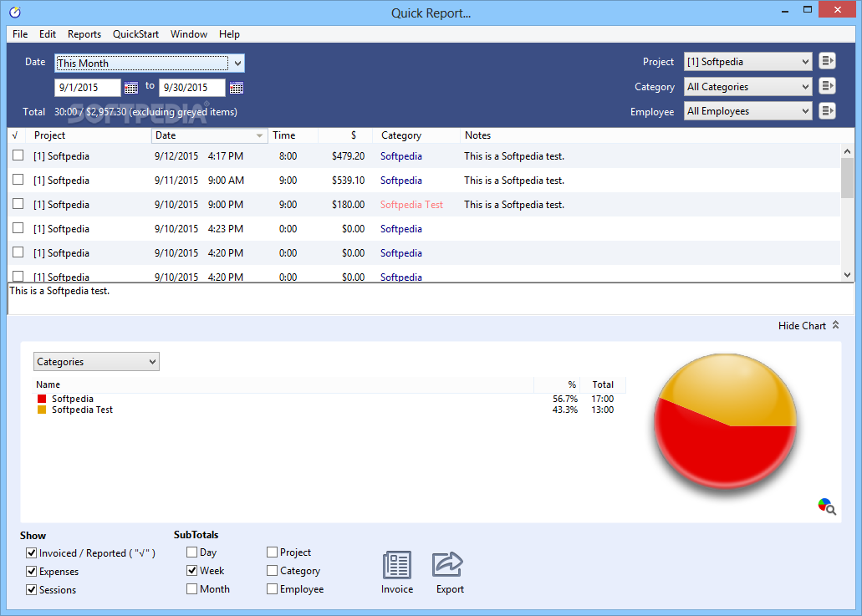Open the QuickStart menu
Image resolution: width=862 pixels, height=616 pixels.
point(135,34)
